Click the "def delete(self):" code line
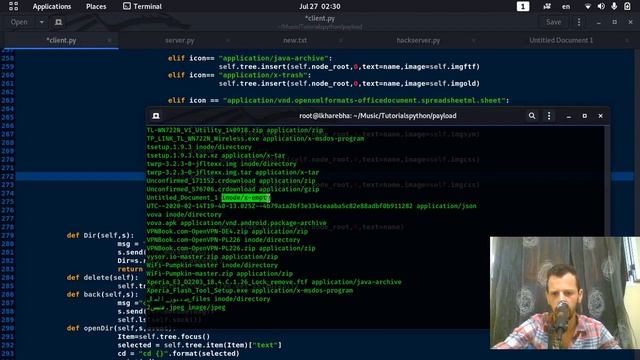The image size is (640, 360). coord(102,278)
